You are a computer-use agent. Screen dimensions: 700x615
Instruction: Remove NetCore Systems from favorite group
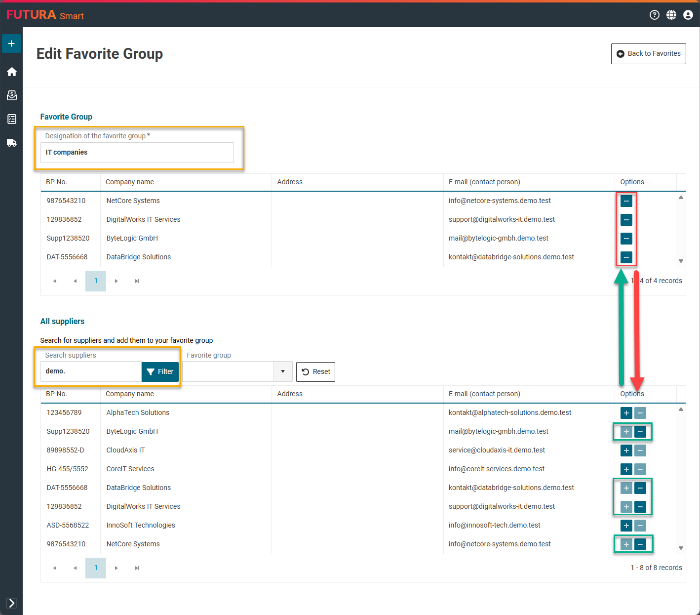tap(626, 201)
